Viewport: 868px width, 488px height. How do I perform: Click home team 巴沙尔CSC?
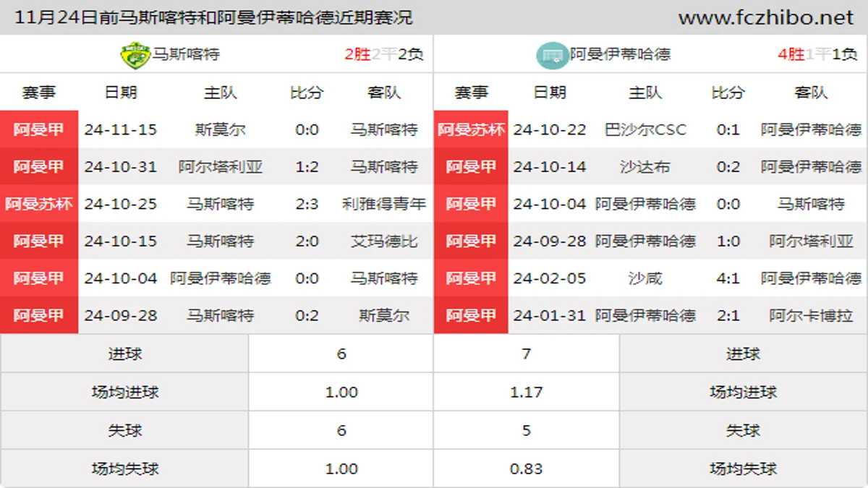(x=645, y=130)
